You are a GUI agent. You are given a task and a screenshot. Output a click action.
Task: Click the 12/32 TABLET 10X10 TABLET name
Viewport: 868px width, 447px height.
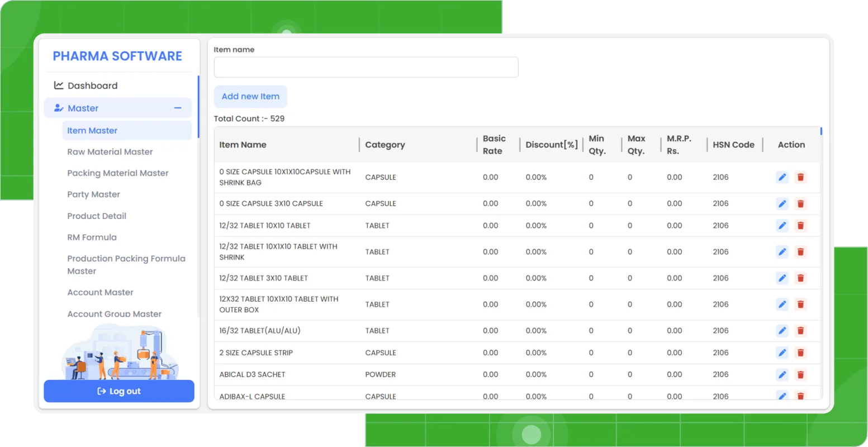point(265,226)
